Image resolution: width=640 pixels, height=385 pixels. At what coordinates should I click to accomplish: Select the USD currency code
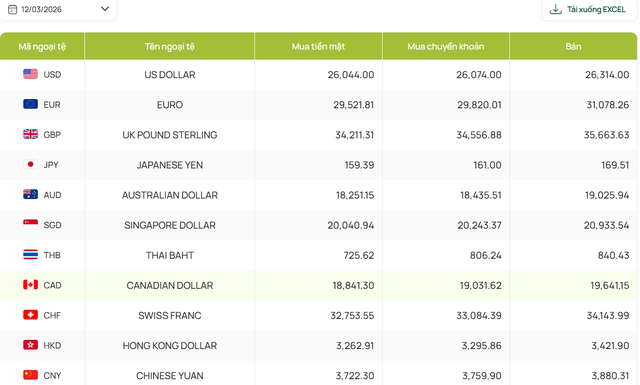[x=52, y=75]
